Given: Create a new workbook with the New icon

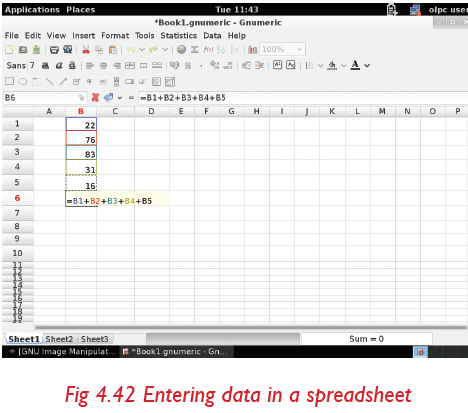Looking at the screenshot, I should (x=9, y=50).
